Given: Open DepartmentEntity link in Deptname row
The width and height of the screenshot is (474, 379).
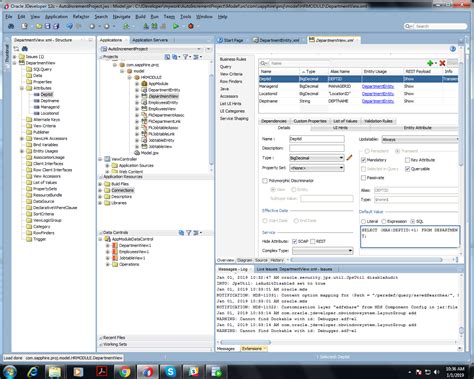Looking at the screenshot, I should [378, 101].
